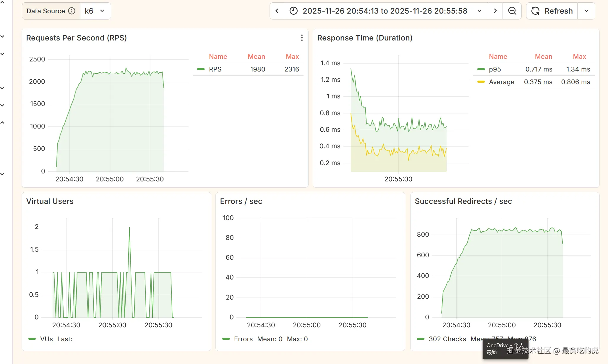
Task: Click the zoom out time range icon
Action: (x=512, y=11)
